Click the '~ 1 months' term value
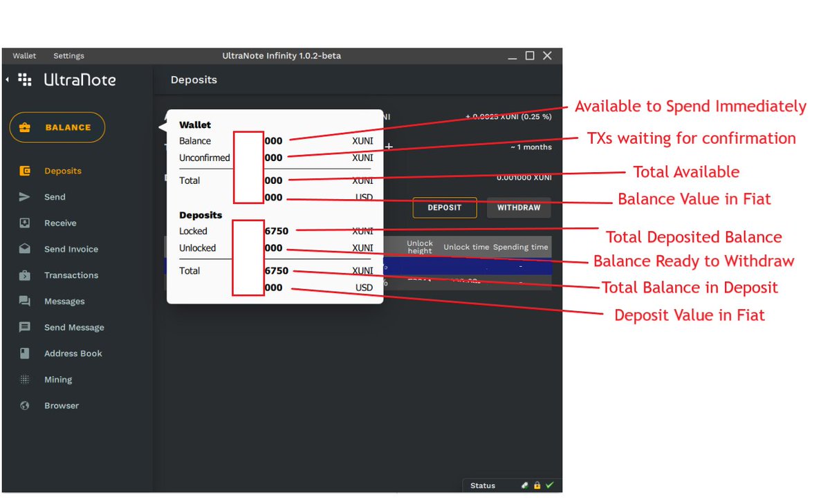The width and height of the screenshot is (830, 504). [531, 147]
